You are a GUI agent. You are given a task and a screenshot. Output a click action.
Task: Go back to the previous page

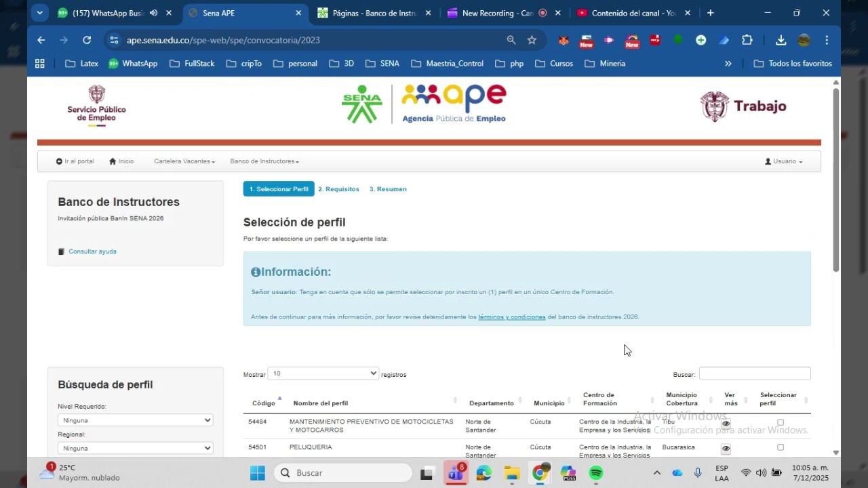click(41, 40)
